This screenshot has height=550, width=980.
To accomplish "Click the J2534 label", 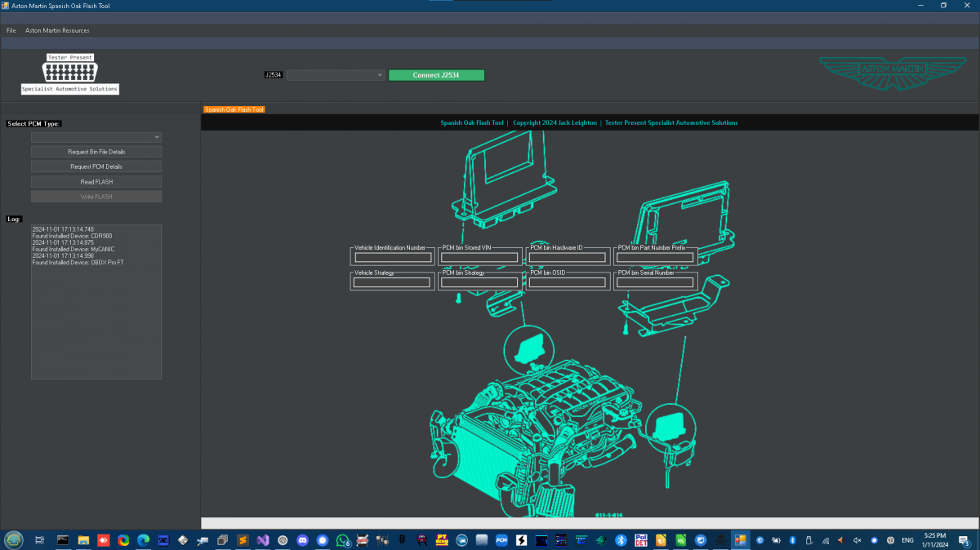I will point(274,75).
